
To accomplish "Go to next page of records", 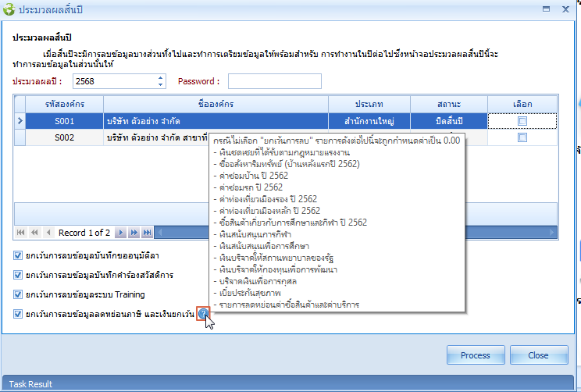I will pyautogui.click(x=134, y=233).
